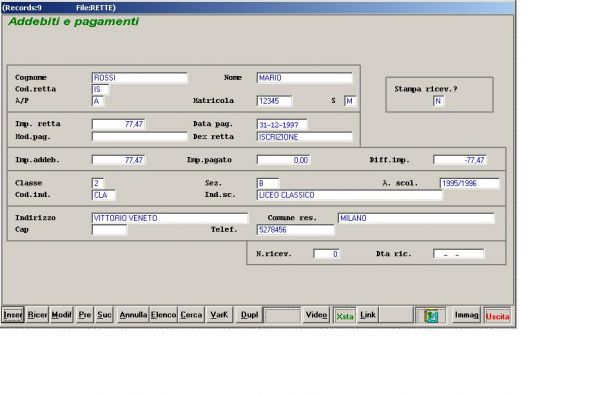The height and width of the screenshot is (394, 600).
Task: Click the Video button
Action: point(316,315)
